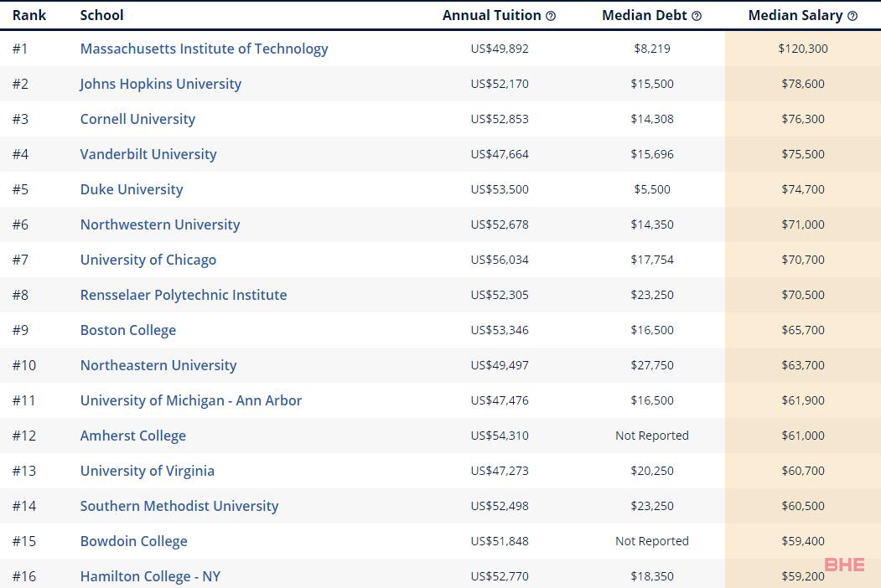Viewport: 881px width, 588px height.
Task: Click Hamilton College - NY link
Action: pos(150,577)
